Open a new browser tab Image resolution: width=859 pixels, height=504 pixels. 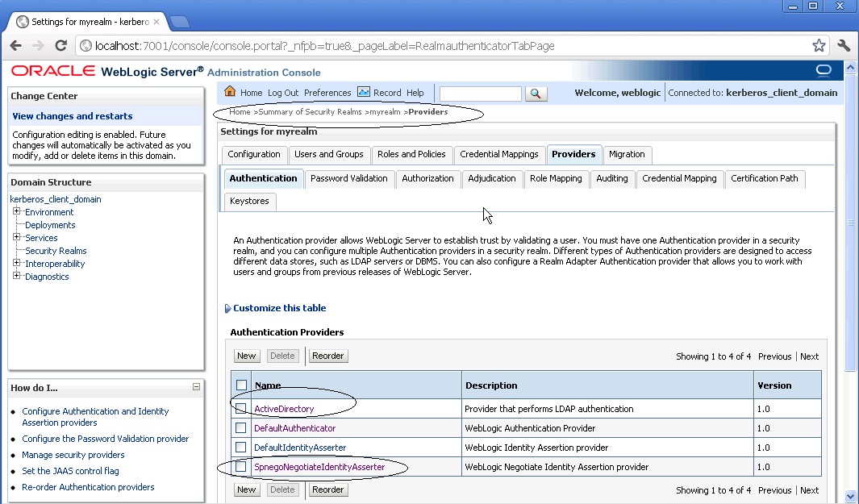(x=180, y=22)
